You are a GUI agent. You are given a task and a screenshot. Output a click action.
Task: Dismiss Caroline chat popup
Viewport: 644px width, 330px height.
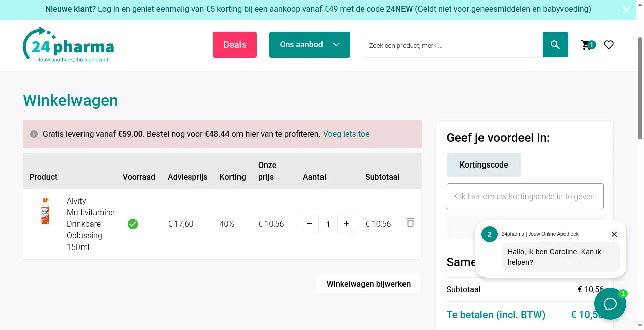[x=614, y=234]
